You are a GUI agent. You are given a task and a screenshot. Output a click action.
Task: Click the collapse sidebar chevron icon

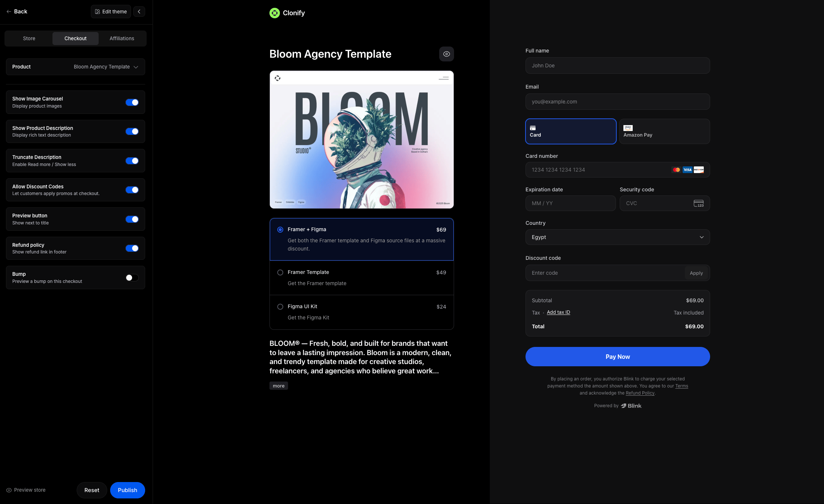coord(139,12)
